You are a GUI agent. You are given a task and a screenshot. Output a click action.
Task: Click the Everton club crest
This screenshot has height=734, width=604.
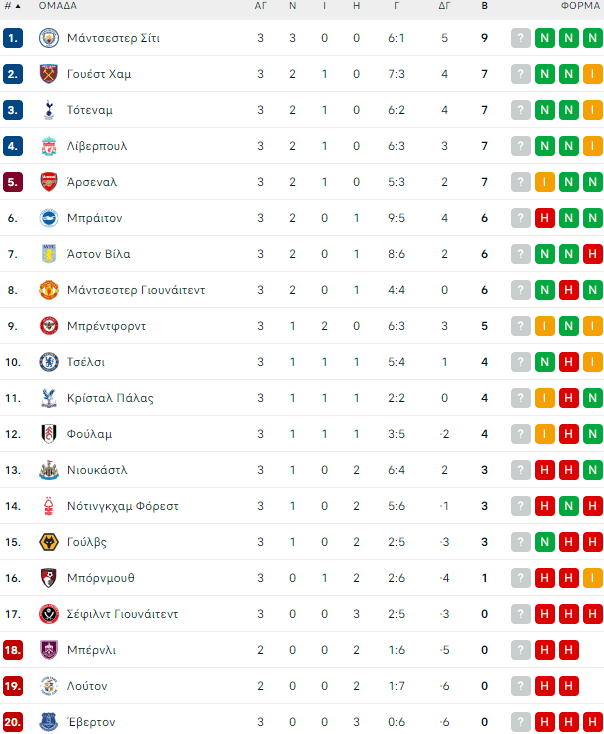tap(48, 722)
